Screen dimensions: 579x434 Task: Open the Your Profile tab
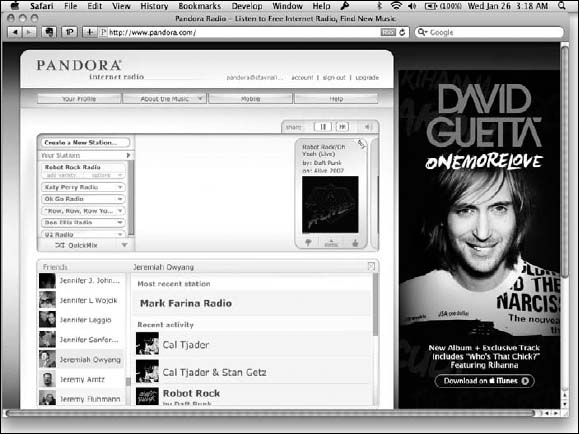(x=79, y=99)
